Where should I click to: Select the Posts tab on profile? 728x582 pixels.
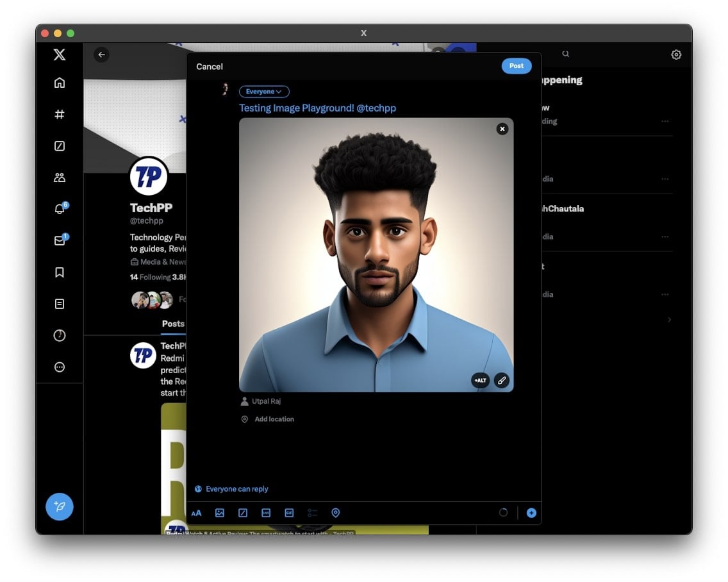point(173,324)
